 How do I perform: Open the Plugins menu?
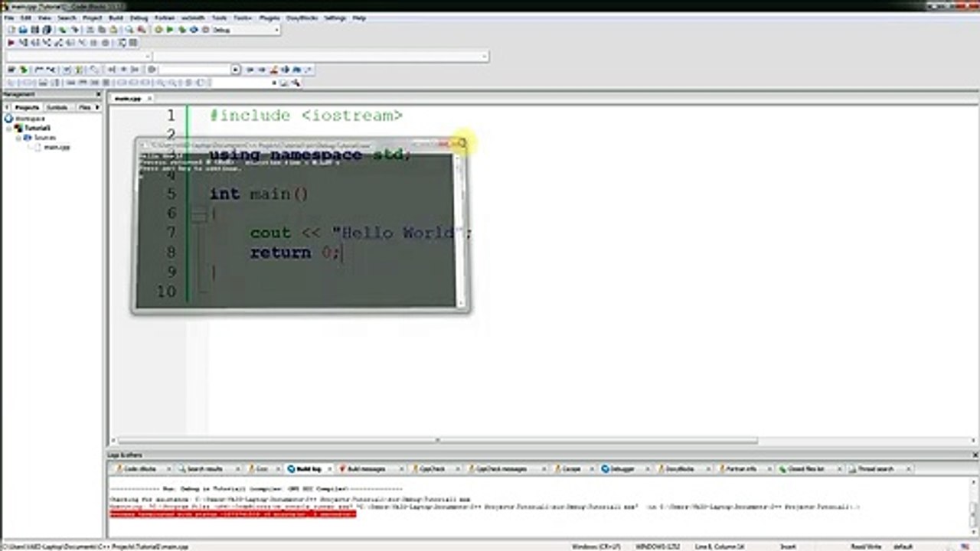click(x=269, y=18)
